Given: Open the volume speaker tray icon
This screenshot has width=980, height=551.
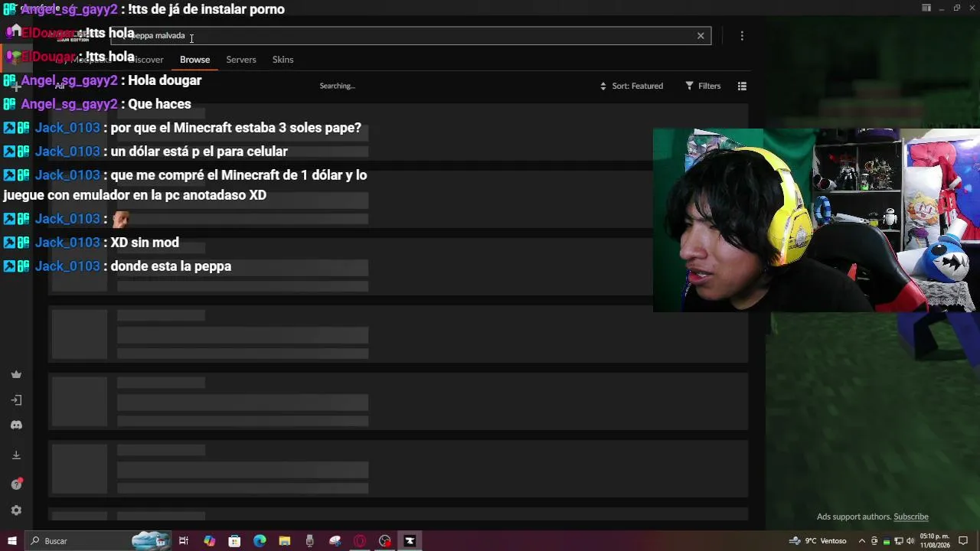Looking at the screenshot, I should 910,541.
